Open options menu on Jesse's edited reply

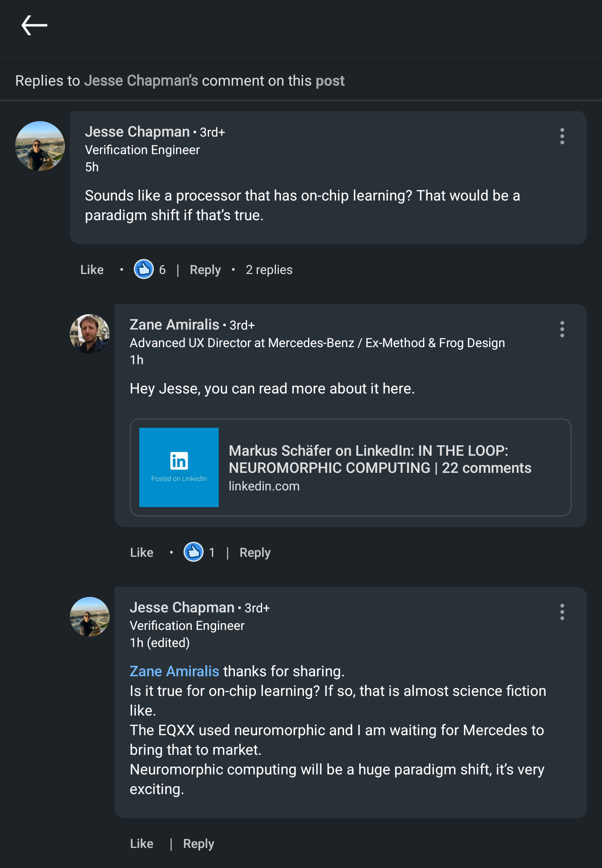point(562,612)
